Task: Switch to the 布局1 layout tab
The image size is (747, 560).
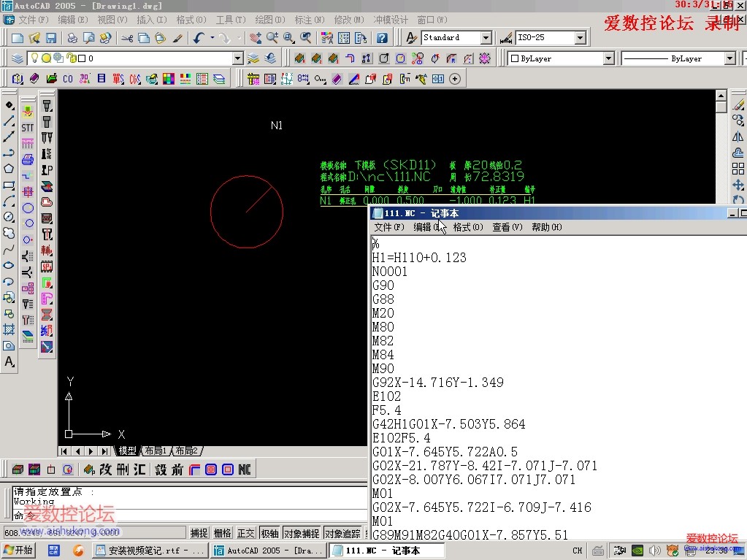Action: 156,450
